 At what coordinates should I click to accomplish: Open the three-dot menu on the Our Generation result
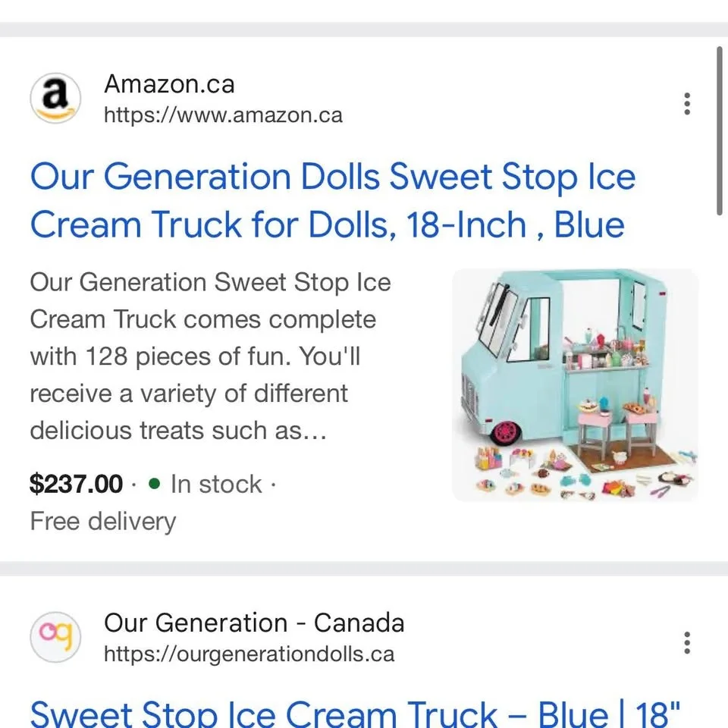tap(686, 642)
